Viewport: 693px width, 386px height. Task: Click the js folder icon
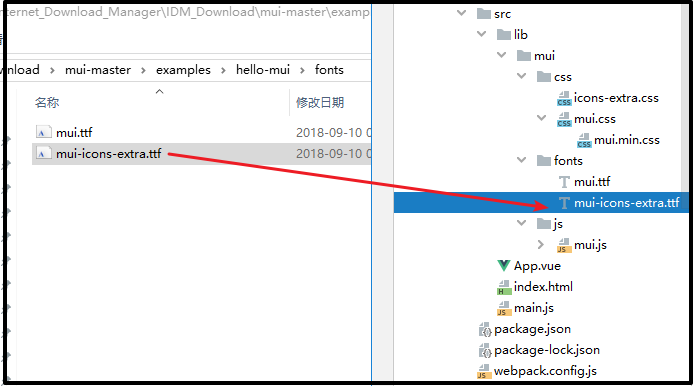(x=544, y=224)
